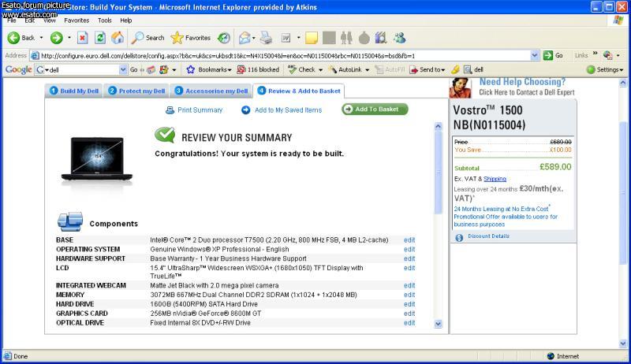This screenshot has width=631, height=364.
Task: Open the Tools menu
Action: click(x=105, y=20)
